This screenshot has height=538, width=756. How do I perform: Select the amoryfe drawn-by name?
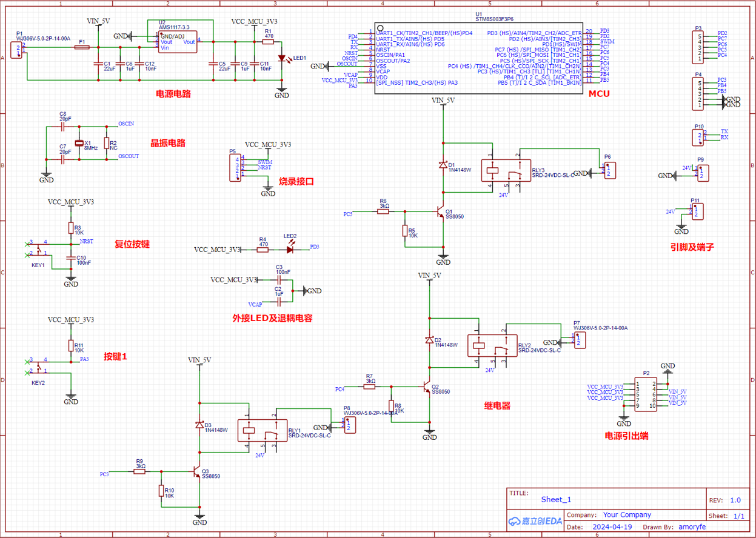click(x=692, y=527)
